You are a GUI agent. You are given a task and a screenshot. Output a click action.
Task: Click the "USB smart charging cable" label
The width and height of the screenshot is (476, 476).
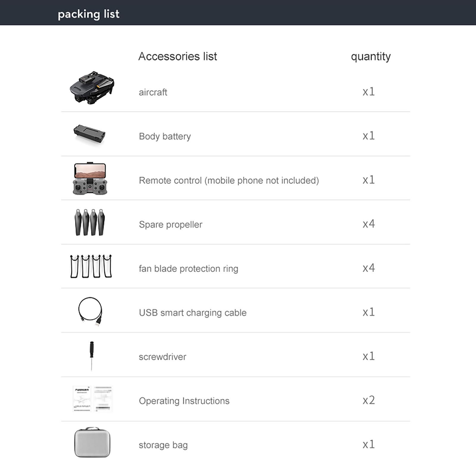[x=192, y=313]
